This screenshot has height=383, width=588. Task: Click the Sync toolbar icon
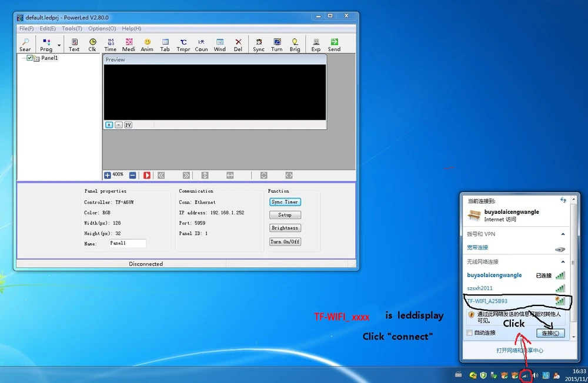point(259,45)
